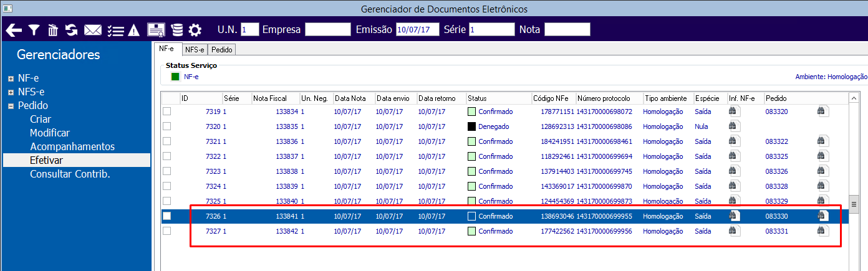
Task: Click binoculars icon beside pedido 083320
Action: click(x=823, y=112)
